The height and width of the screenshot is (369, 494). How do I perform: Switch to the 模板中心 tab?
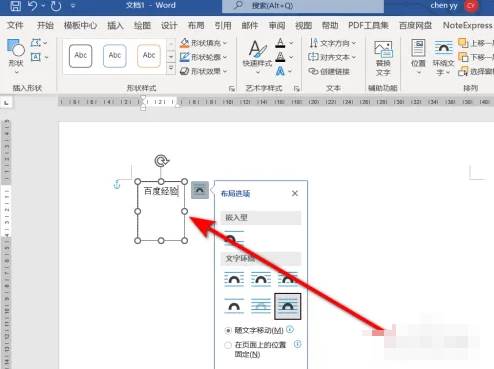pyautogui.click(x=80, y=25)
